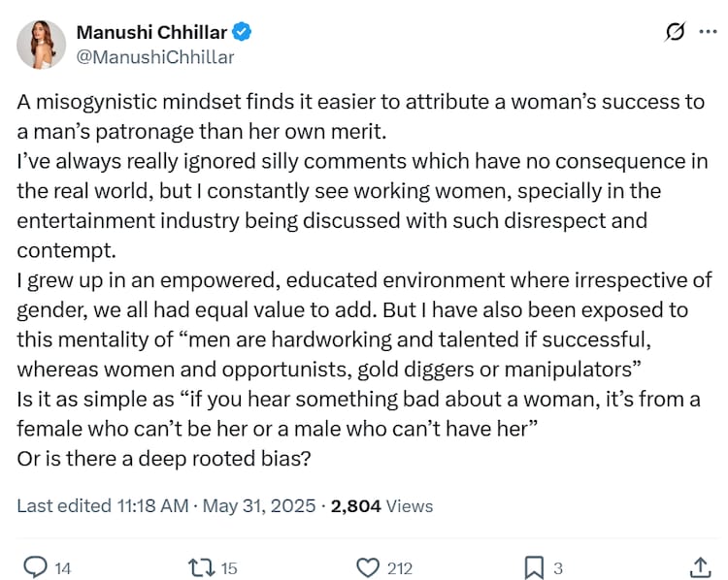
Task: Click the like count 212
Action: [x=399, y=568]
